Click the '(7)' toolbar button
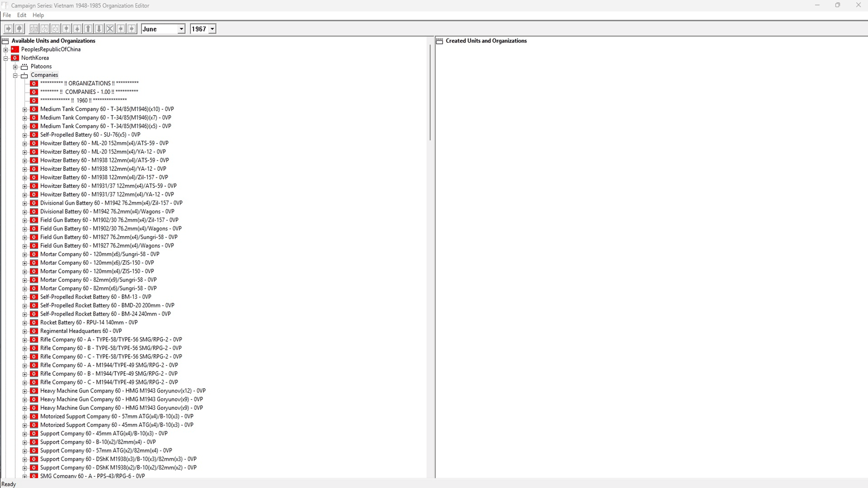Image resolution: width=868 pixels, height=488 pixels. (45, 29)
